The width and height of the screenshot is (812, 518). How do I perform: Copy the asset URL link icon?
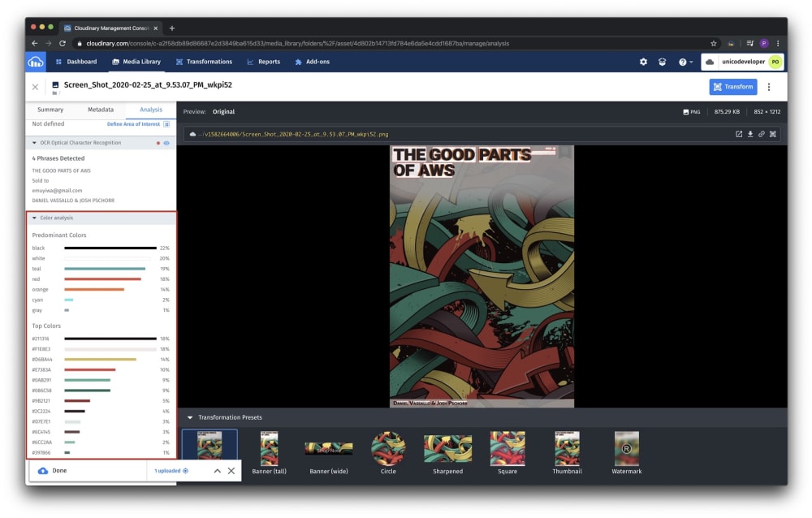[762, 134]
